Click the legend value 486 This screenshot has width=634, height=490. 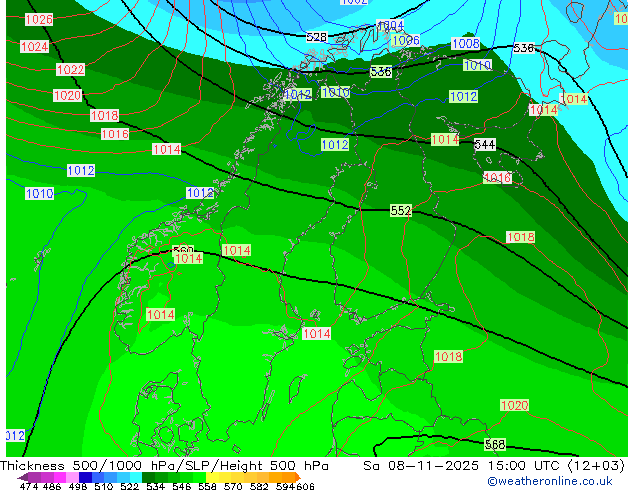[x=52, y=486]
